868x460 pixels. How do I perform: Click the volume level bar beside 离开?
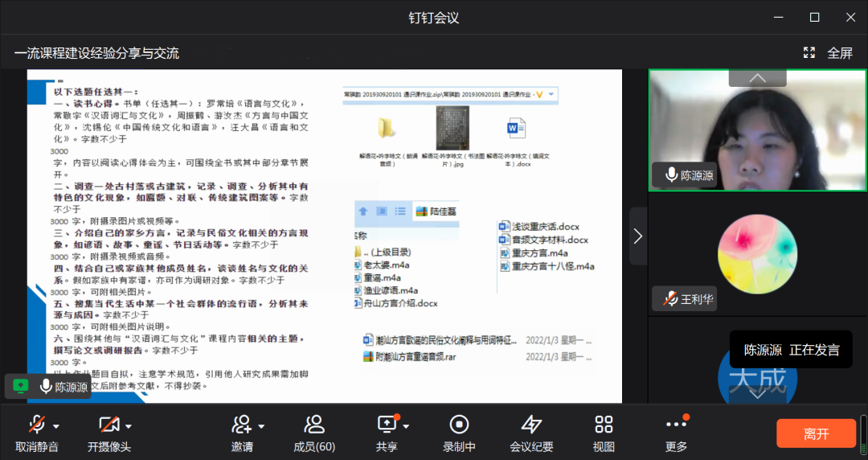(x=863, y=433)
